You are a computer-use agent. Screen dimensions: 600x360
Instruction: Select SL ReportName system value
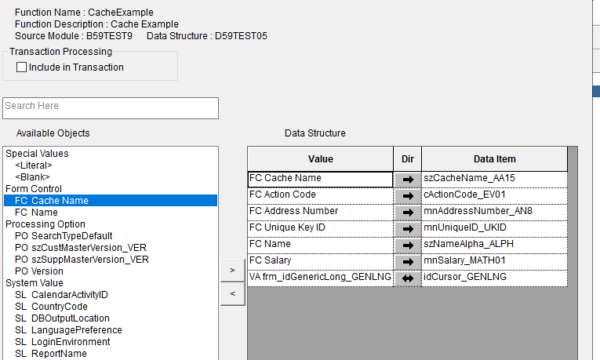tap(51, 353)
